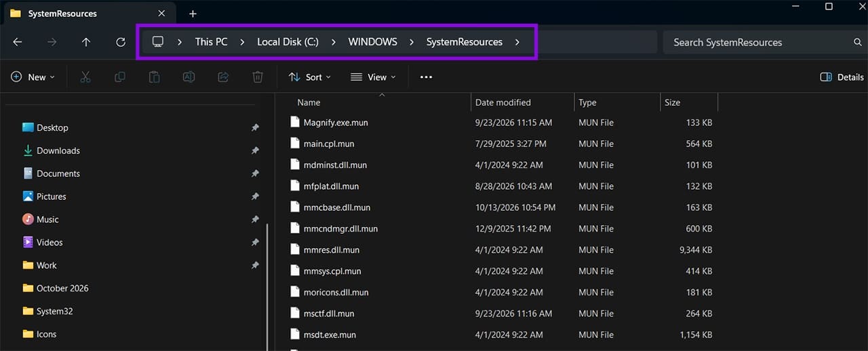Viewport: 868px width, 351px height.
Task: Unpin Music using its pin icon
Action: [x=255, y=220]
